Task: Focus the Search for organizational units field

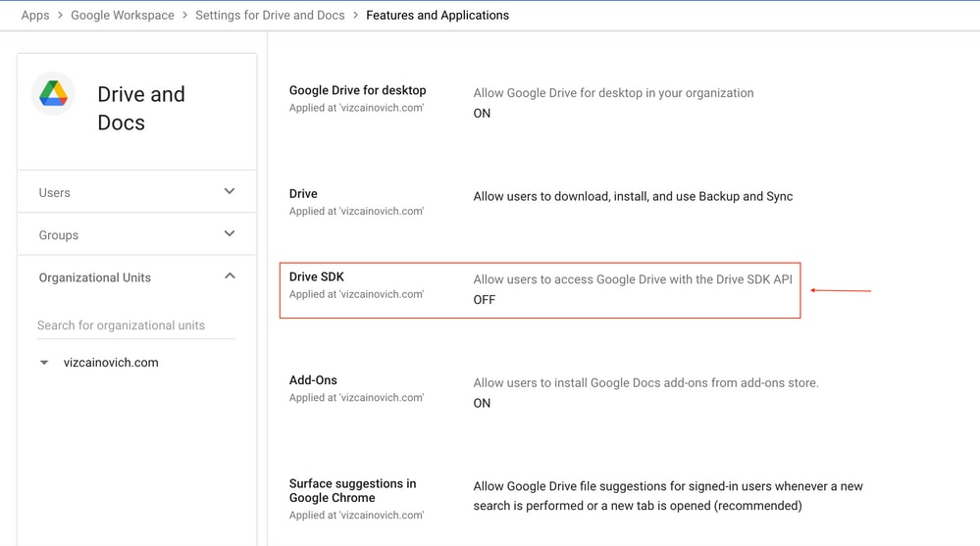Action: (136, 325)
